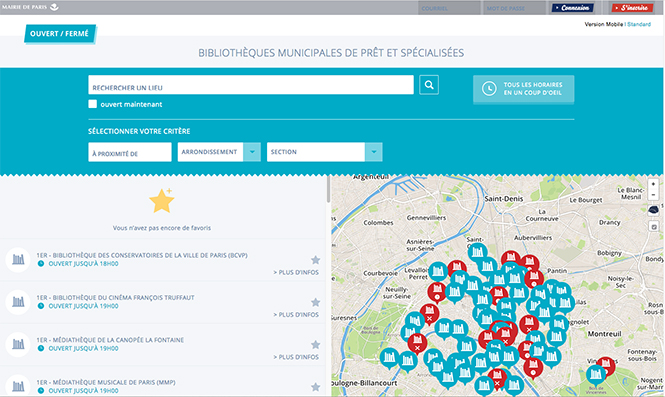Click the small square map control icon

(654, 227)
